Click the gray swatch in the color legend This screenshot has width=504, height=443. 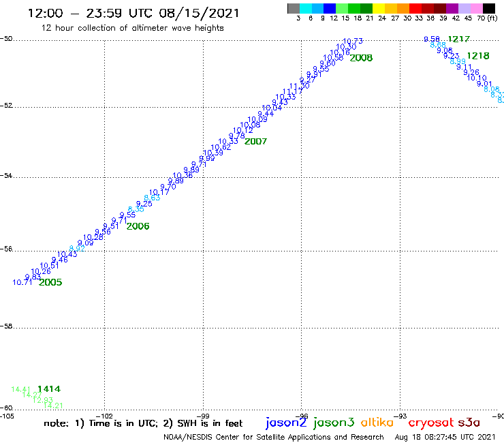pos(294,8)
